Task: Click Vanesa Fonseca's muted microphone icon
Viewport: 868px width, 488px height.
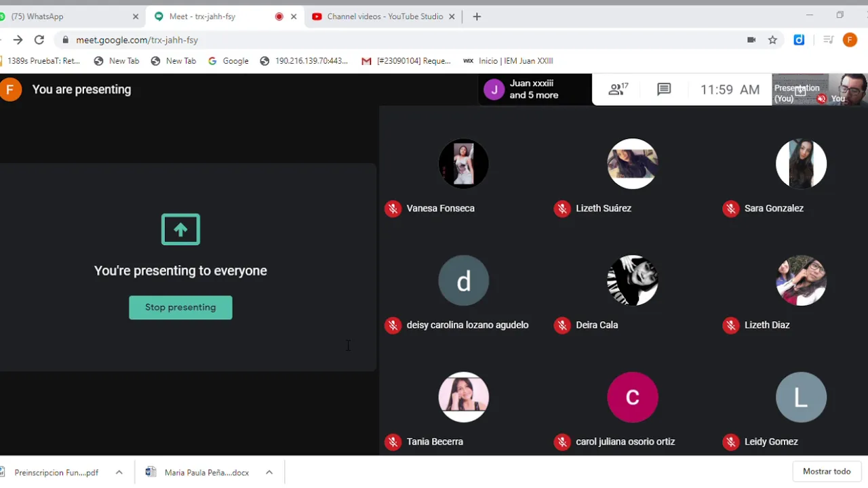Action: click(393, 209)
